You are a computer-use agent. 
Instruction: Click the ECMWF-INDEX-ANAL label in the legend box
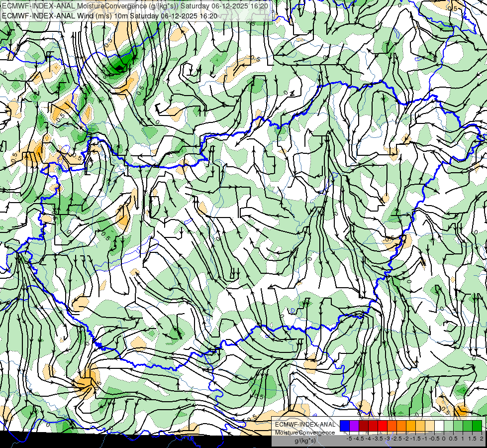[x=305, y=425]
